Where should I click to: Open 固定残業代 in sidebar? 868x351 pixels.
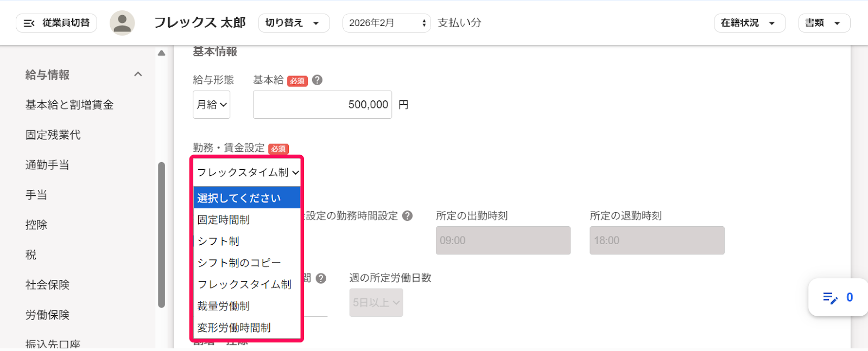[53, 135]
